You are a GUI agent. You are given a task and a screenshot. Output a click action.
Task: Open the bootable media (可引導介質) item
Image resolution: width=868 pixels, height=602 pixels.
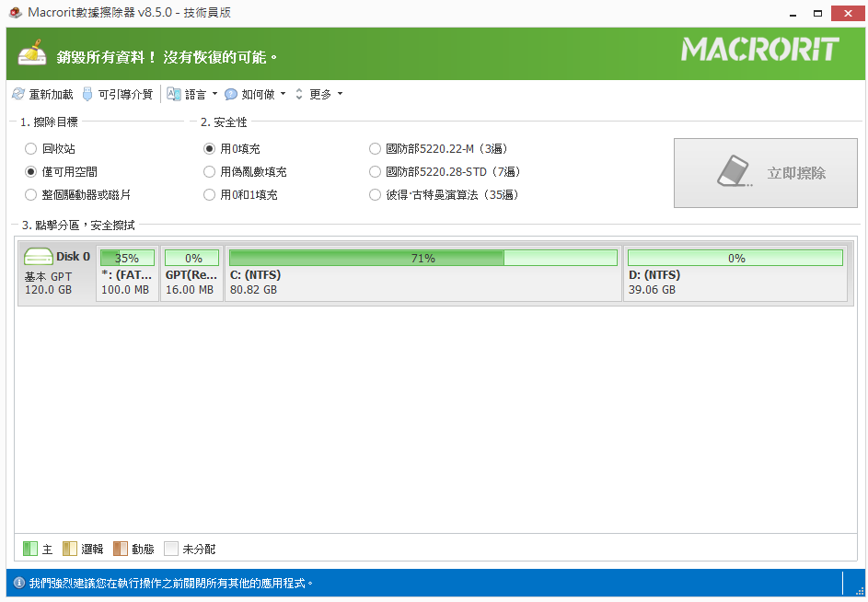(125, 94)
